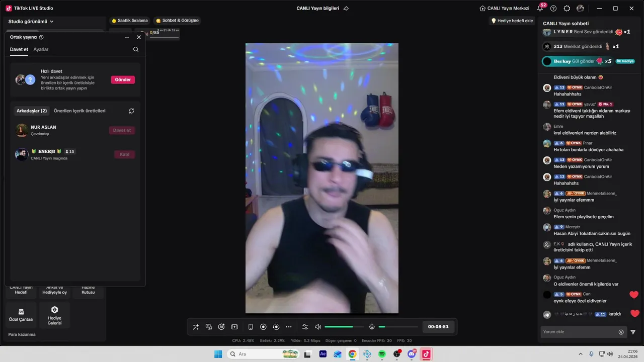This screenshot has height=362, width=644.
Task: Mute the microphone input
Action: click(372, 327)
